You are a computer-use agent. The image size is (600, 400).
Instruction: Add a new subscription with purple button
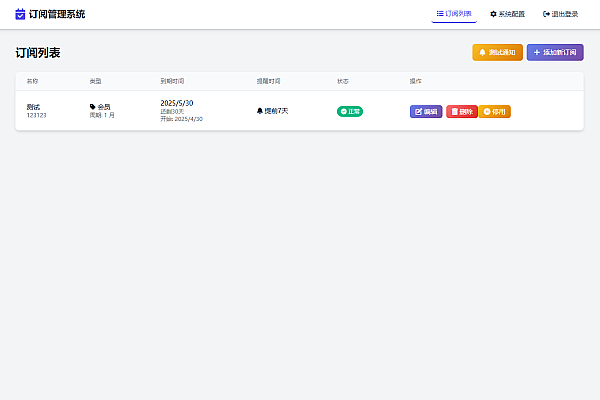555,52
